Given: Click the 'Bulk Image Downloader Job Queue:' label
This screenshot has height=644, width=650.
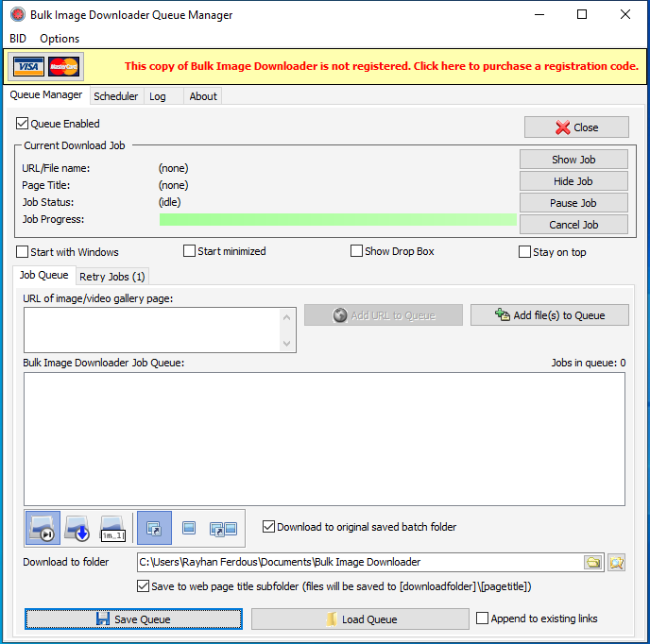Looking at the screenshot, I should coord(104,363).
